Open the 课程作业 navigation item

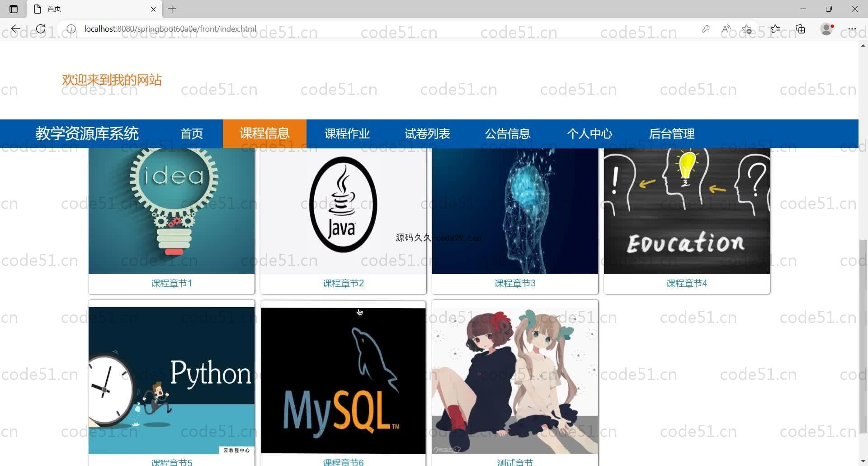pyautogui.click(x=347, y=134)
